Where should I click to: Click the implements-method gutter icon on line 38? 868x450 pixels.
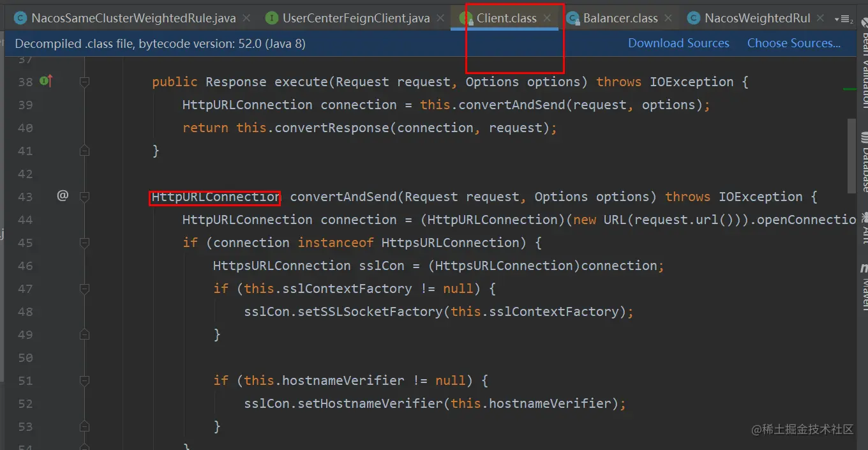click(x=46, y=81)
